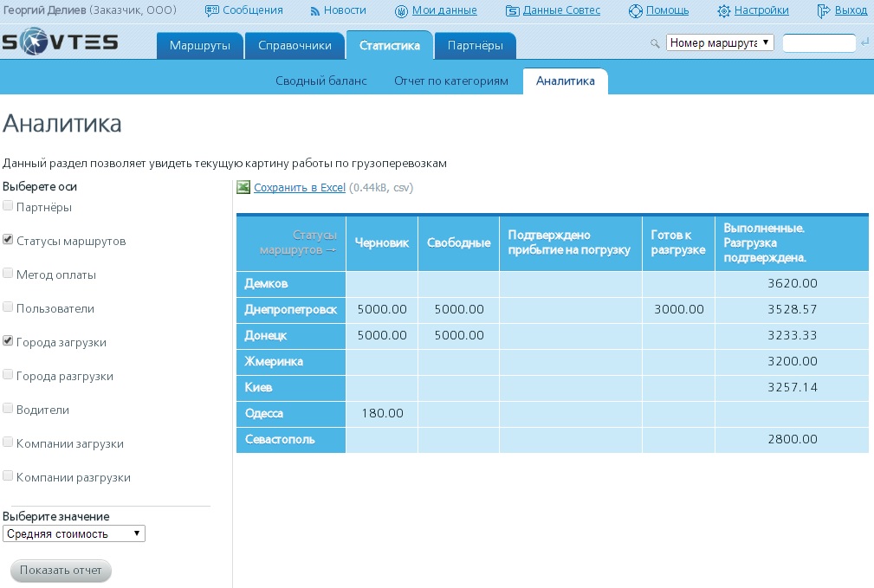Open the Сообщения link
Image resolution: width=874 pixels, height=588 pixels.
pyautogui.click(x=253, y=10)
